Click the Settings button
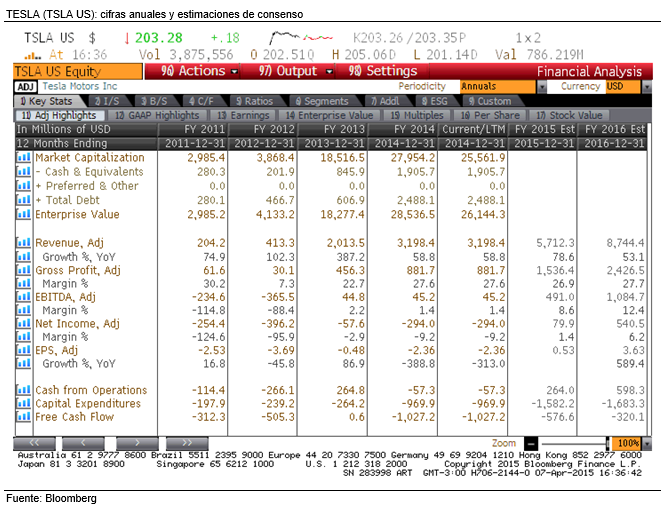Viewport: 668px width, 511px height. point(384,72)
